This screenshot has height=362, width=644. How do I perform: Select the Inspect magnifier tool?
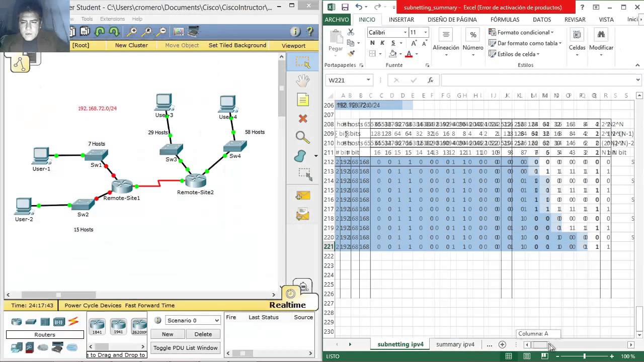click(302, 137)
